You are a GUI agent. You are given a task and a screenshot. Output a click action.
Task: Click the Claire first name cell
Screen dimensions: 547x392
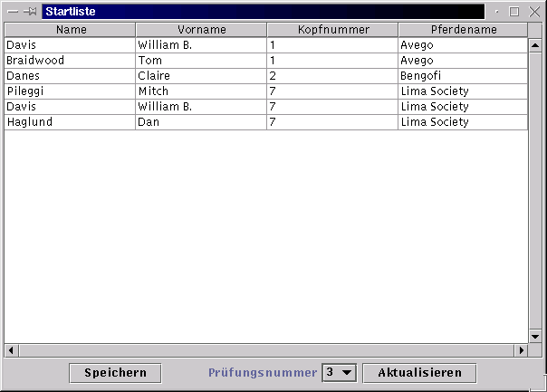pyautogui.click(x=201, y=76)
